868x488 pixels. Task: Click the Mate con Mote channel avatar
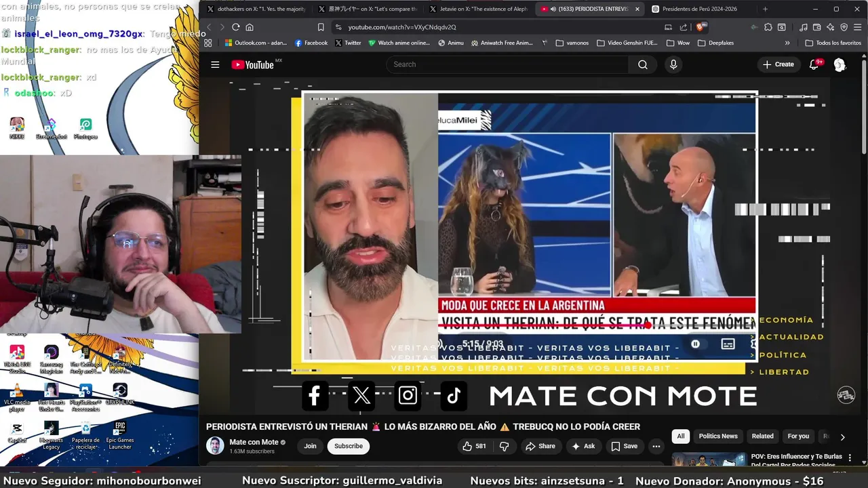tap(215, 445)
